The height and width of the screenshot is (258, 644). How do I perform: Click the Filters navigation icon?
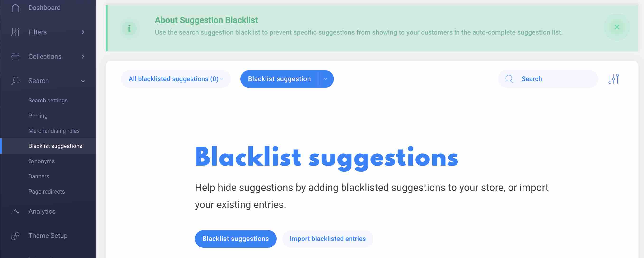(15, 32)
